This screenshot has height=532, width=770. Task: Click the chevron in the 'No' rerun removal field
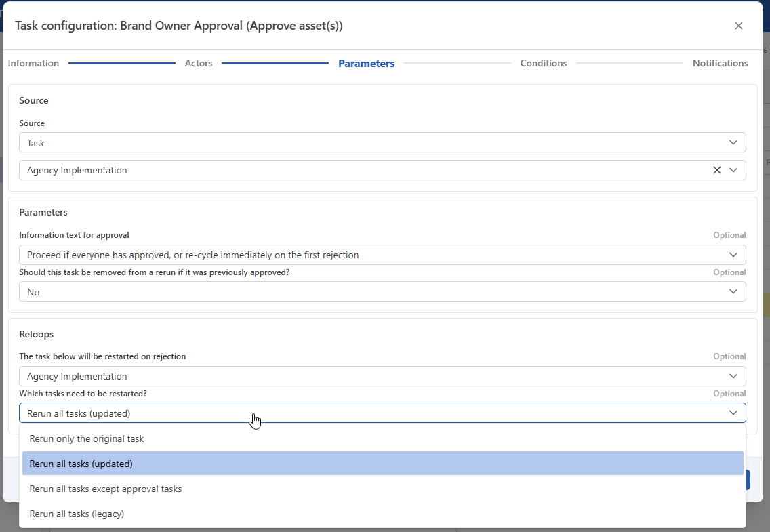[733, 291]
